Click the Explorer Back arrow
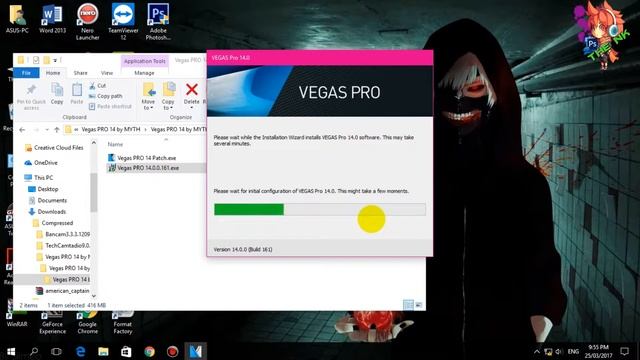This screenshot has width=640, height=360. [22, 129]
